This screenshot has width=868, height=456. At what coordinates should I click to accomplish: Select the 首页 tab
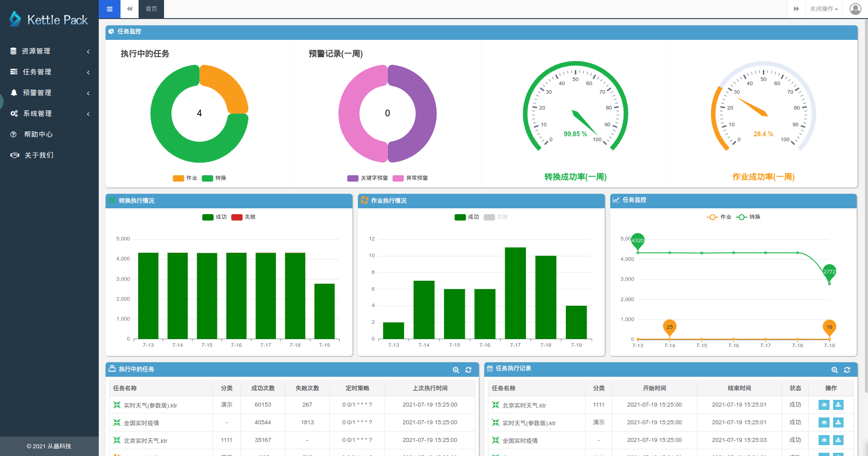pos(151,9)
